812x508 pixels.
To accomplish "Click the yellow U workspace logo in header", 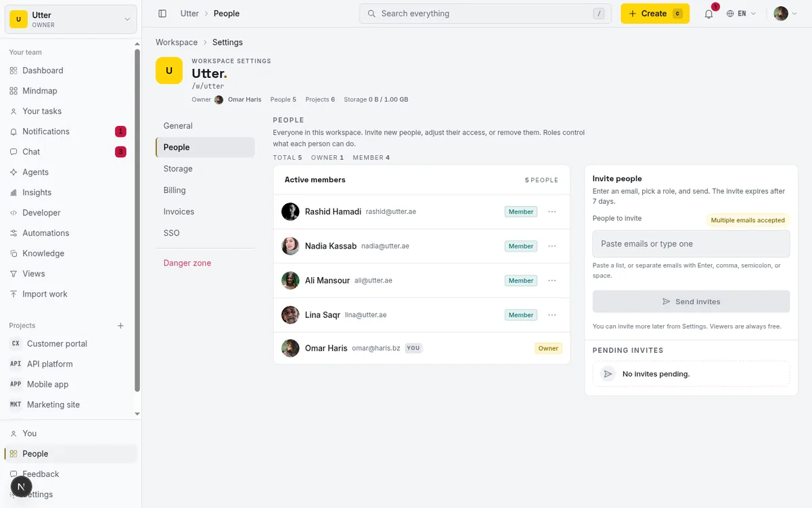I will [x=169, y=70].
